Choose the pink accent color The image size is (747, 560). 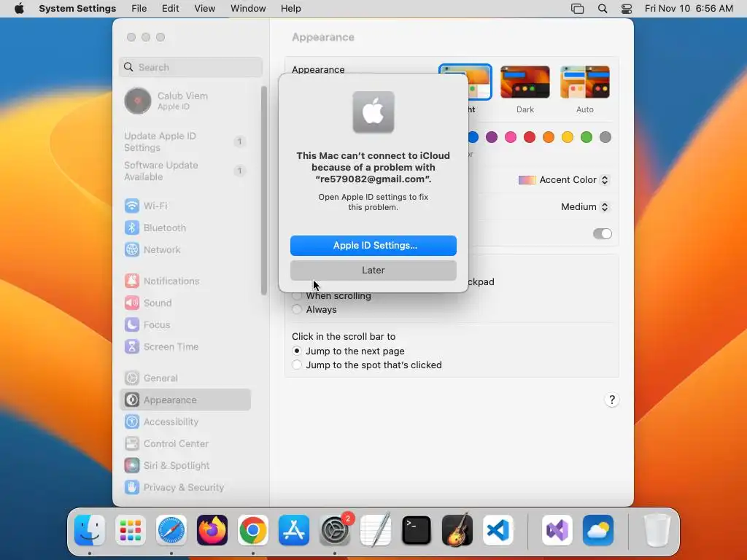click(x=511, y=138)
